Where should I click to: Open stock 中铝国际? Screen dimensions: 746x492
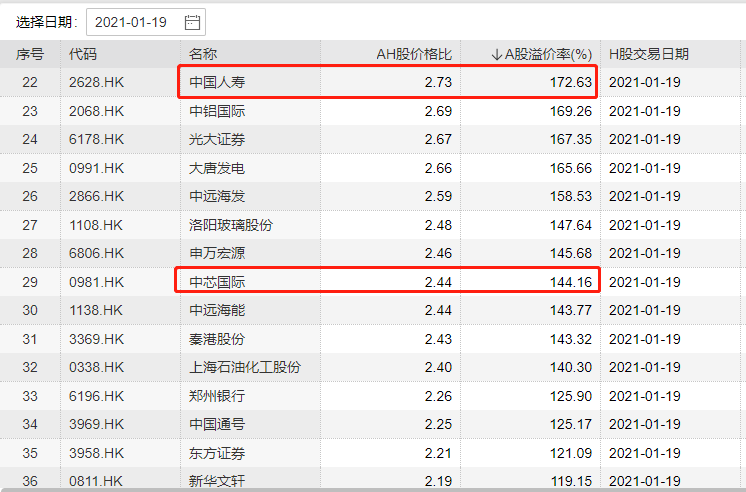pyautogui.click(x=217, y=111)
